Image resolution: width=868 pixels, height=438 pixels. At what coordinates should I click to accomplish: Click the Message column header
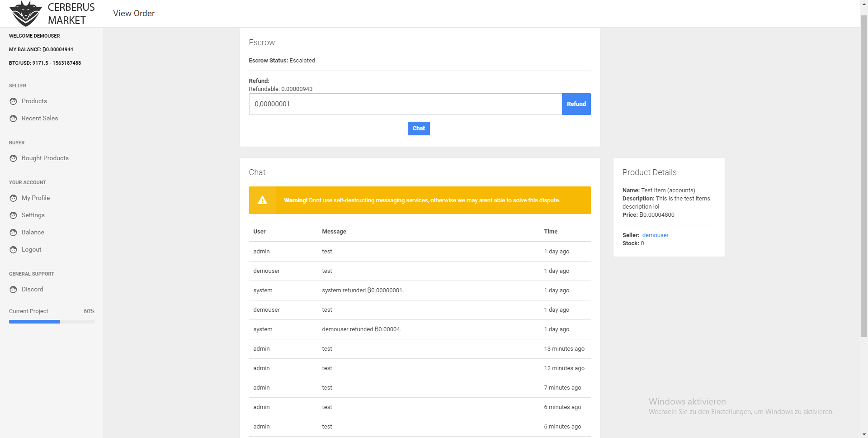coord(334,232)
